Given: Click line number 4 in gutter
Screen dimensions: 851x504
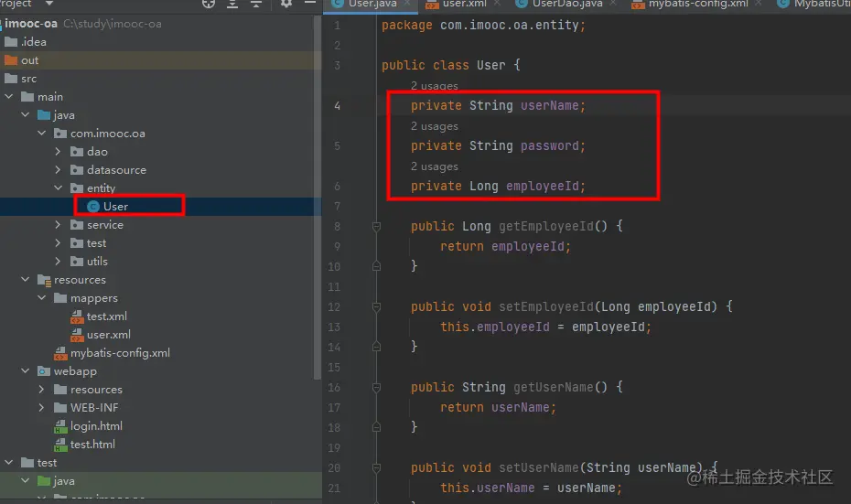Looking at the screenshot, I should point(337,106).
